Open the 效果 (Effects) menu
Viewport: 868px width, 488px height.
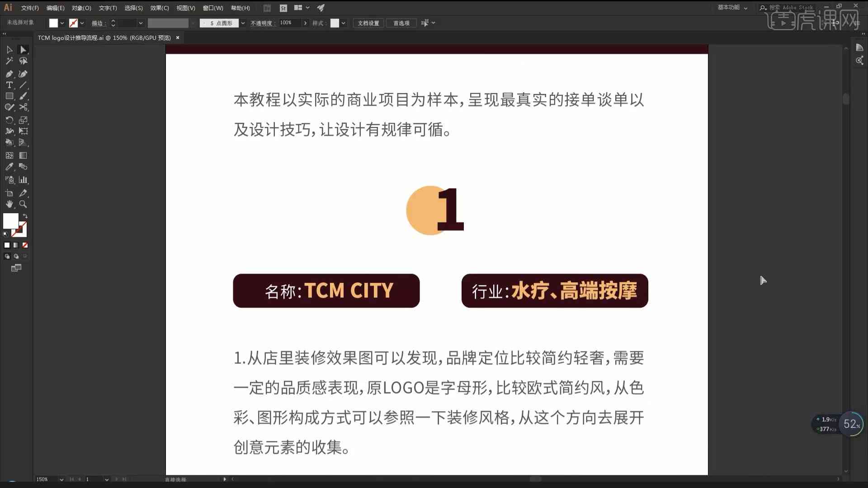(157, 8)
